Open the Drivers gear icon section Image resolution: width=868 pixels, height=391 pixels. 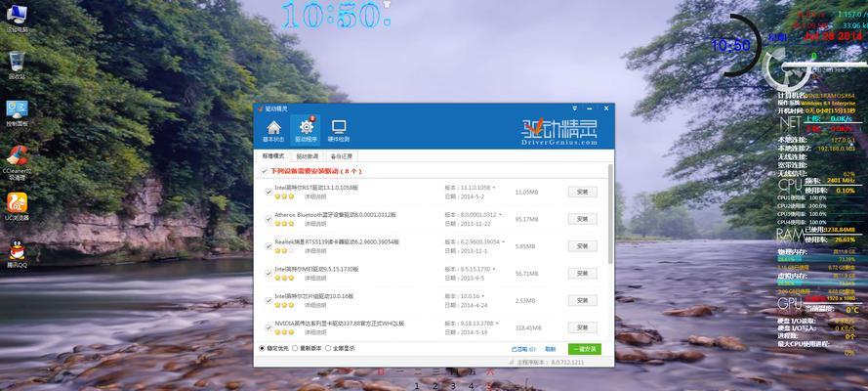[x=306, y=131]
